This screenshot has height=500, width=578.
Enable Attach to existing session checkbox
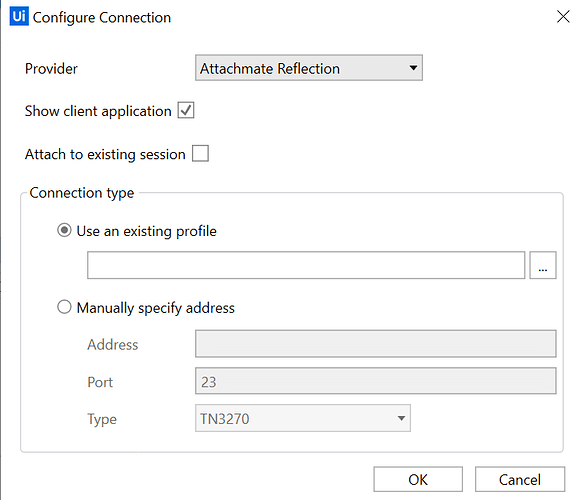[x=200, y=153]
